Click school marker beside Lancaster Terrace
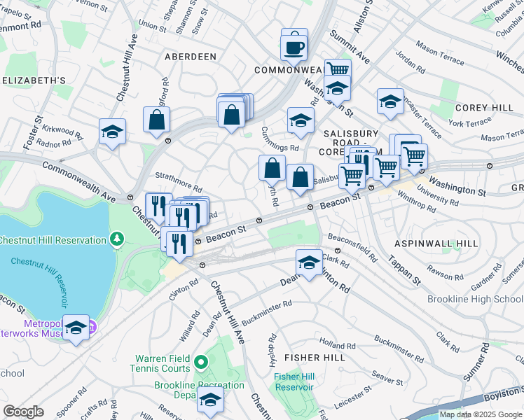524x420 pixels. pos(390,103)
